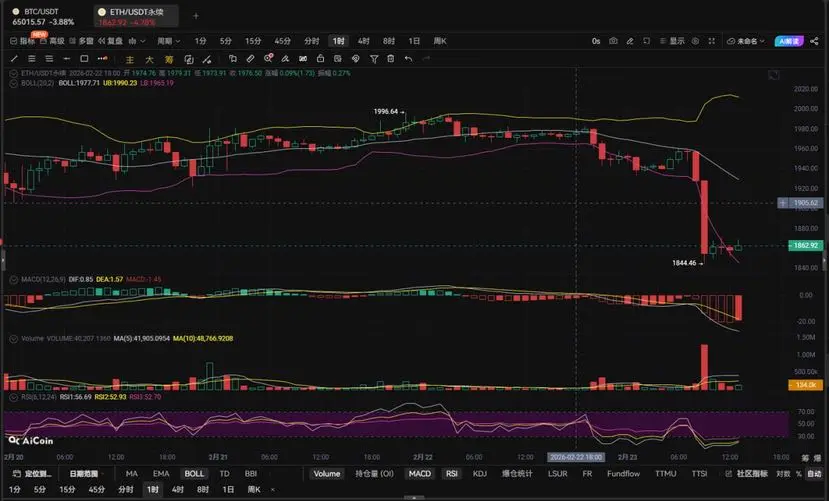Click the pencil edit icon in top toolbar

pos(630,41)
